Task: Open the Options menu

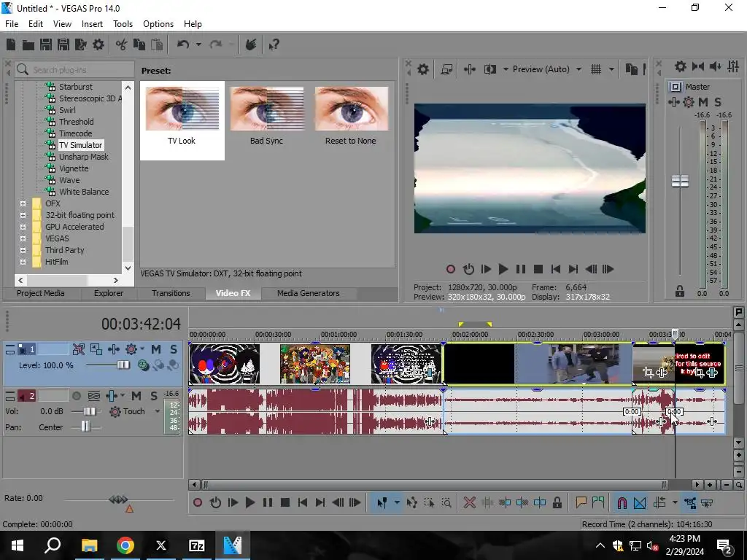Action: pyautogui.click(x=158, y=24)
